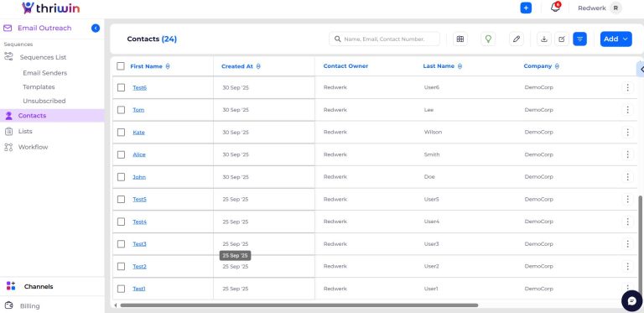Open the notifications bell
The image size is (644, 313).
point(555,8)
